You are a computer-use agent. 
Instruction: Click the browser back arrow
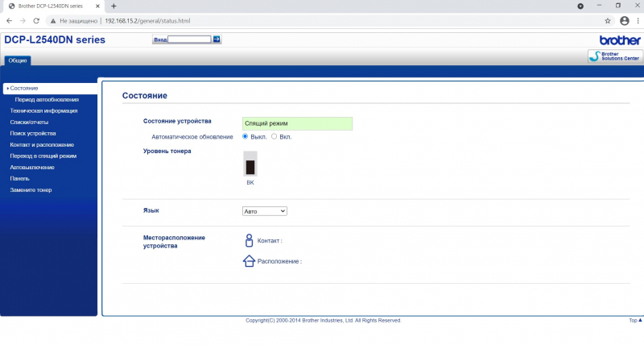pos(8,20)
